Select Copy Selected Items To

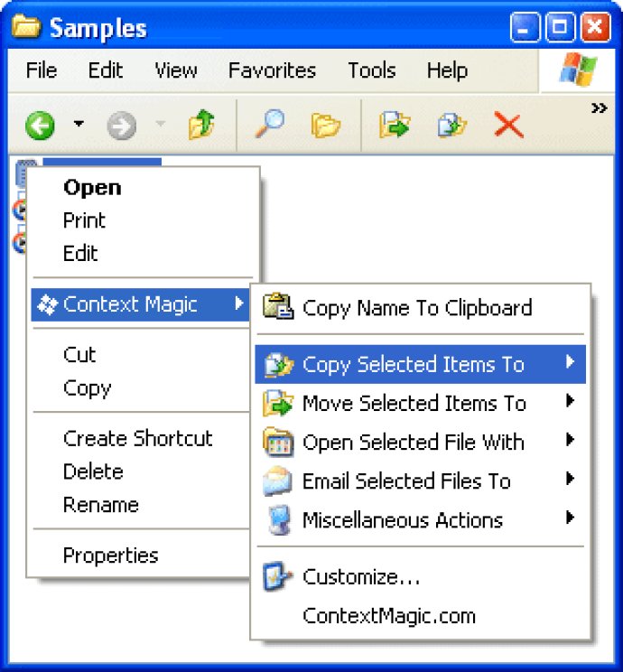tap(421, 364)
